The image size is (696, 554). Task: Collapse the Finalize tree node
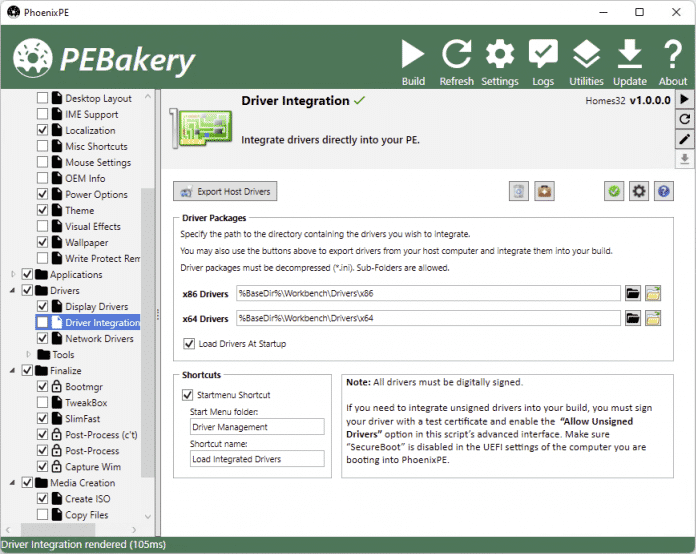pos(13,370)
